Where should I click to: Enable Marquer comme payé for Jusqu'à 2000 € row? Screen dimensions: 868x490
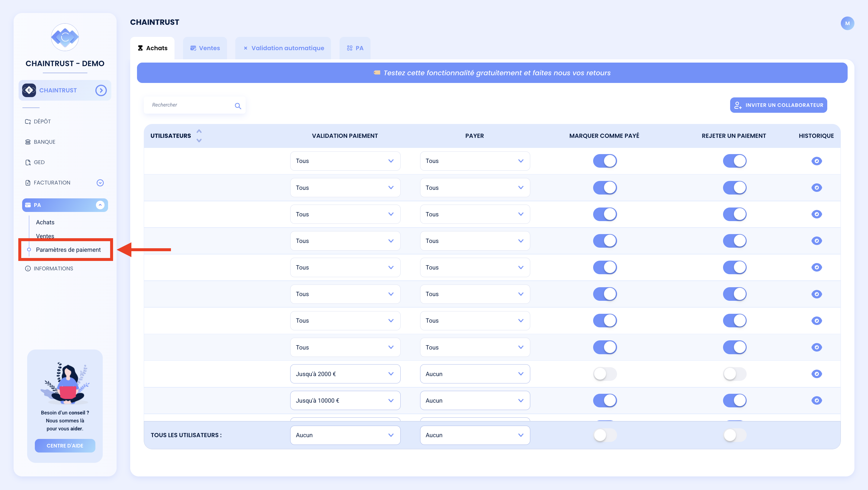click(x=605, y=374)
